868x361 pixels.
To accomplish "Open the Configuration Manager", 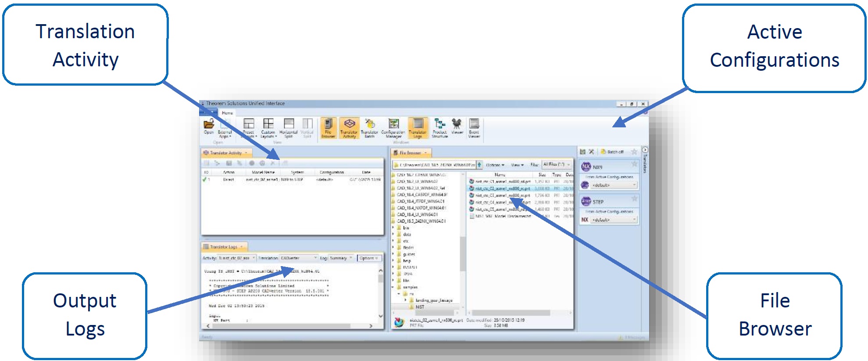I will pos(393,128).
